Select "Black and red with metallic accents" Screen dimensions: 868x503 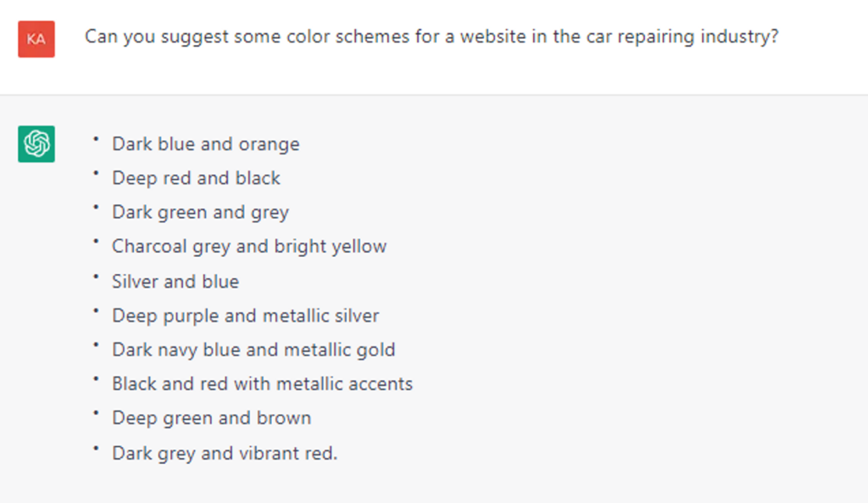[263, 383]
